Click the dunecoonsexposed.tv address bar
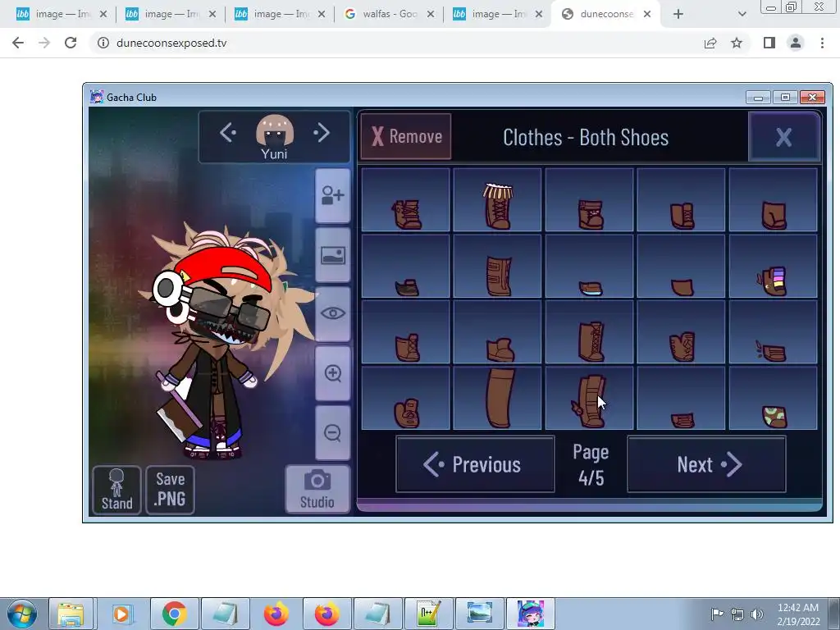Screen dimensions: 840x630 [x=395, y=43]
